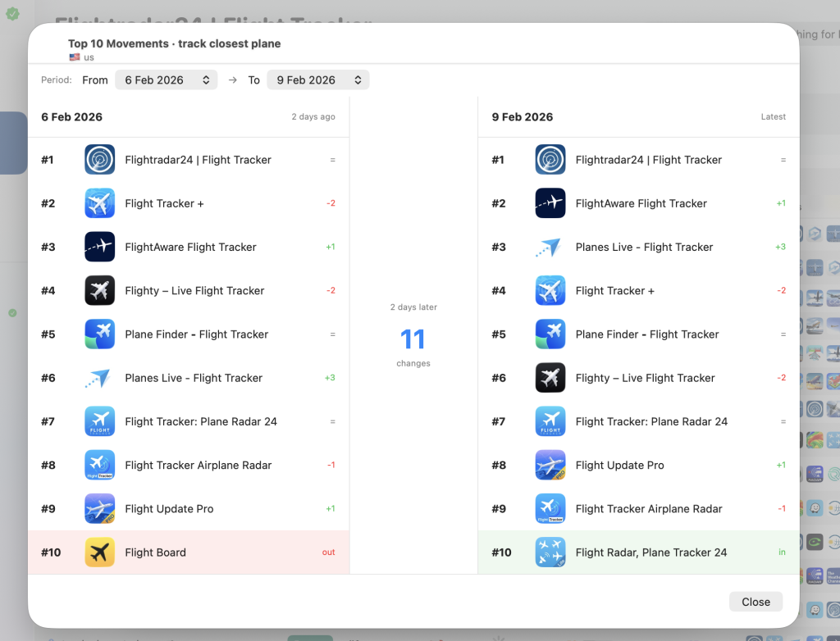Screen dimensions: 840x641
Task: Click Planes Live icon in 6 Feb list
Action: pos(99,378)
